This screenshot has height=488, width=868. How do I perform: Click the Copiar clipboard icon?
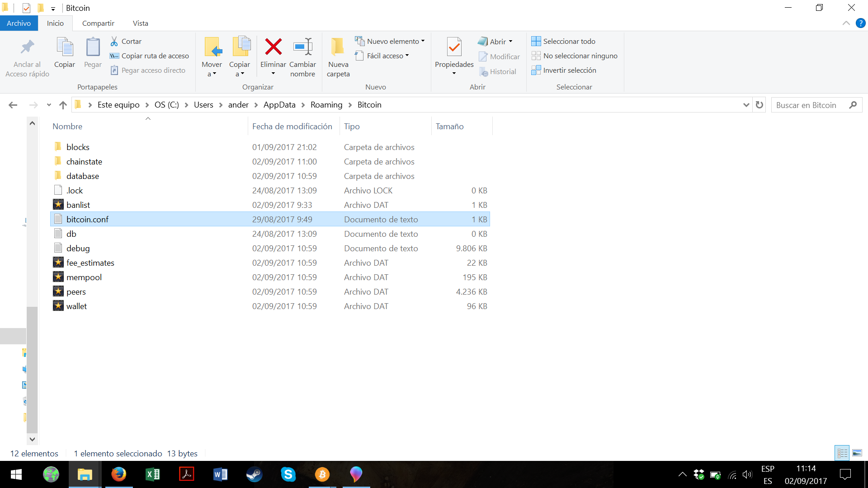click(65, 47)
